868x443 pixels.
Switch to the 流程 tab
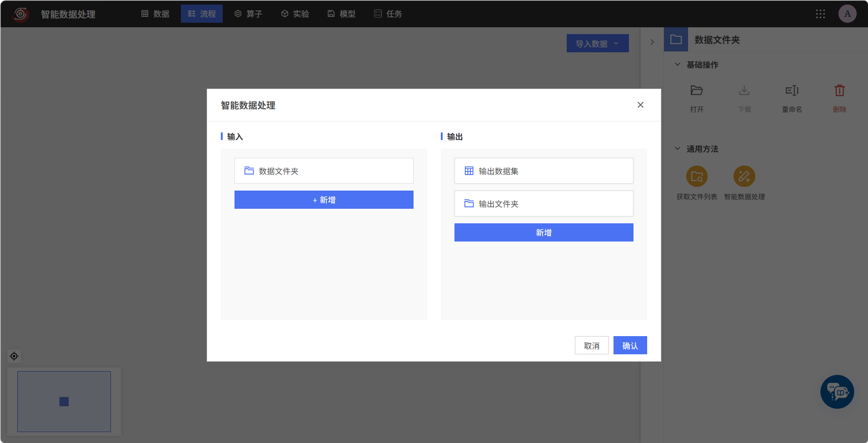click(x=202, y=14)
